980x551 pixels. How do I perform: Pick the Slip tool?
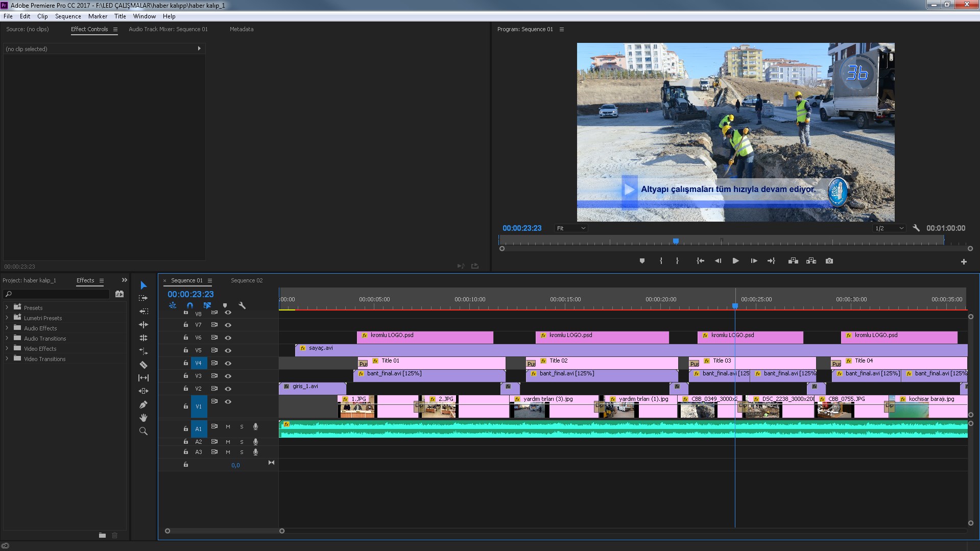(144, 378)
